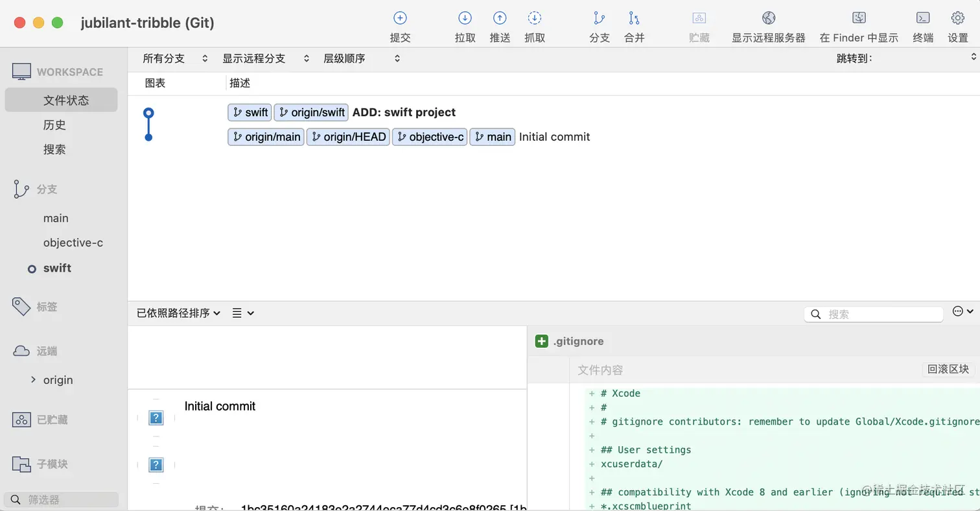Open the 显示远程分支 dropdown

tap(266, 58)
